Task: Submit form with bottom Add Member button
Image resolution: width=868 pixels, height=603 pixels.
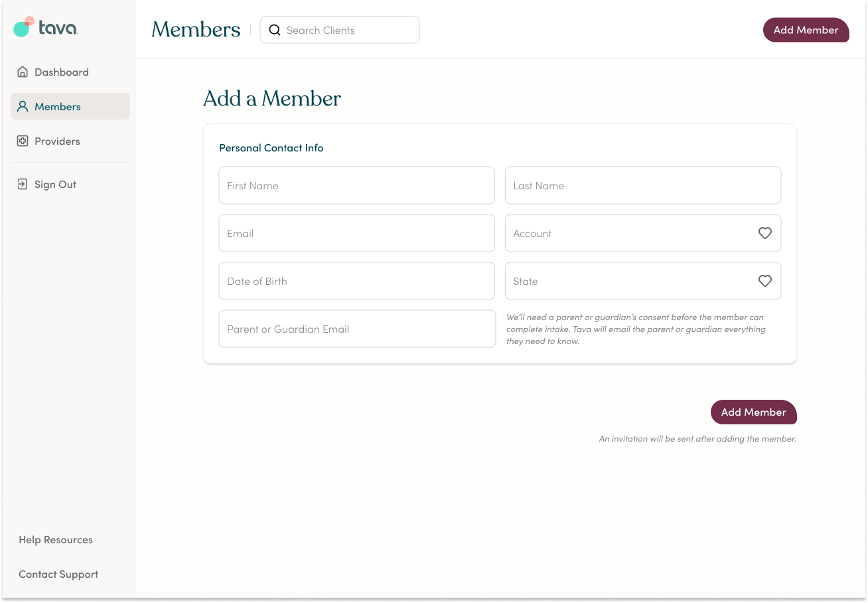Action: (754, 412)
